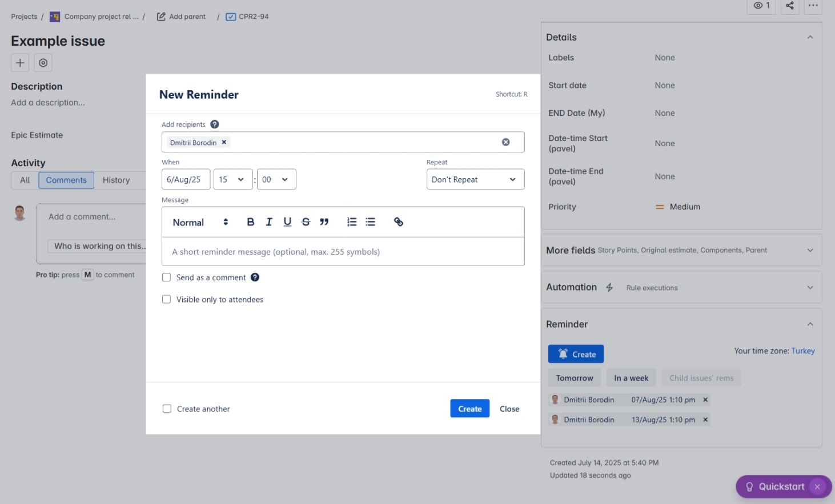Apply italic formatting to the message text

(x=268, y=222)
